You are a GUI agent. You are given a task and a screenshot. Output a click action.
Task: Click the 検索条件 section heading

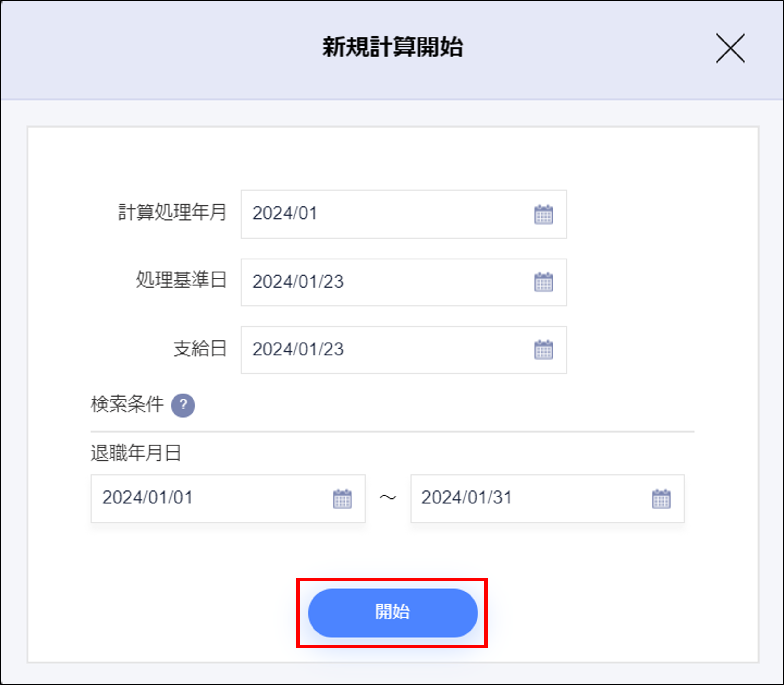[127, 404]
